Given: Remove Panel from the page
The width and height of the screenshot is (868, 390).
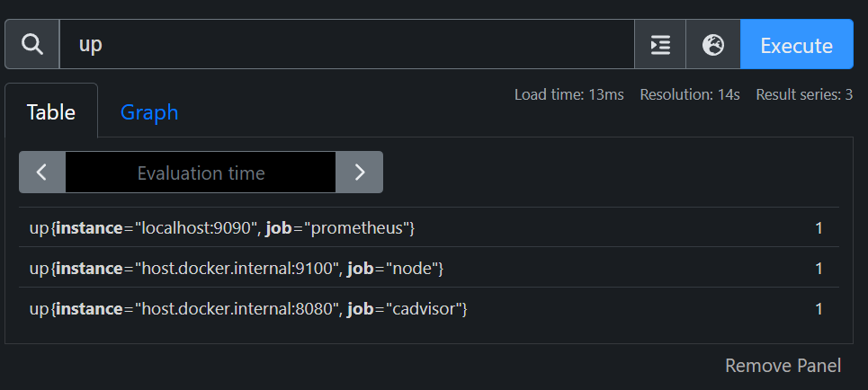Looking at the screenshot, I should [x=783, y=366].
